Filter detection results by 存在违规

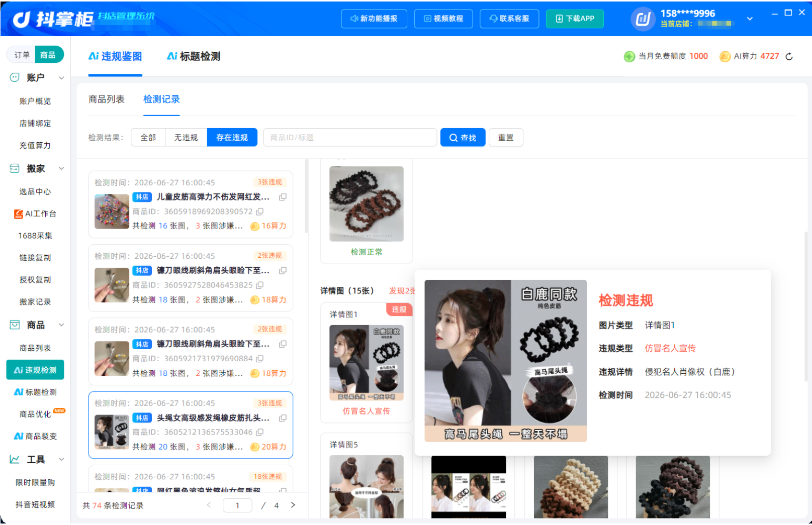[232, 138]
